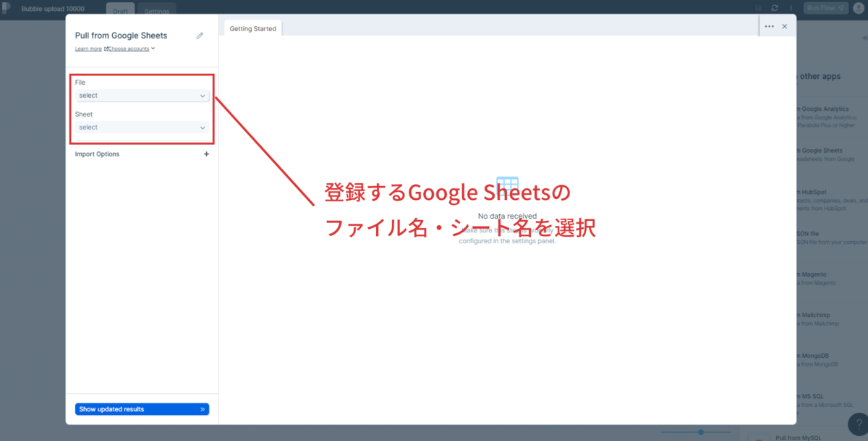Select the HubSpot step in the background panel

[832, 200]
